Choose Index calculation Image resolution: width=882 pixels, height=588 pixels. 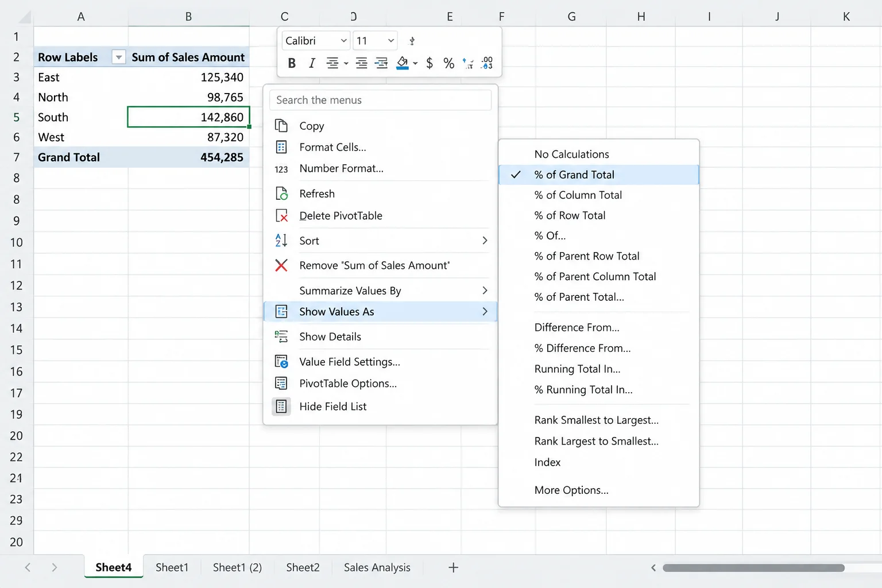coord(547,462)
